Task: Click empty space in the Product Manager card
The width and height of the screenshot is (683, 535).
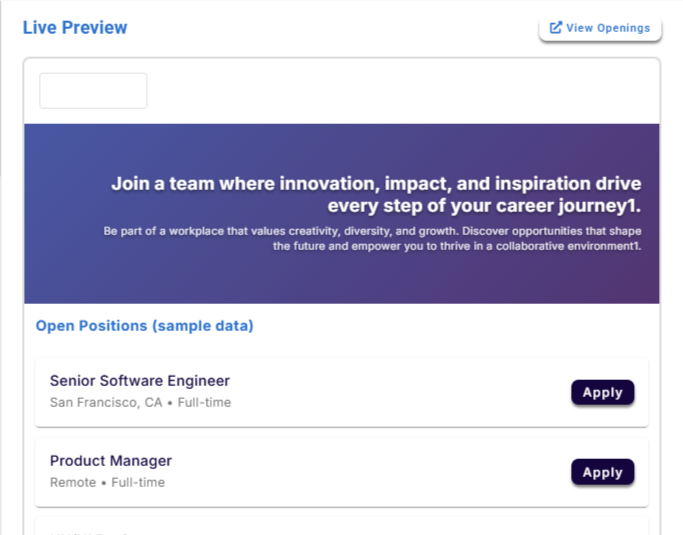Action: pos(400,473)
